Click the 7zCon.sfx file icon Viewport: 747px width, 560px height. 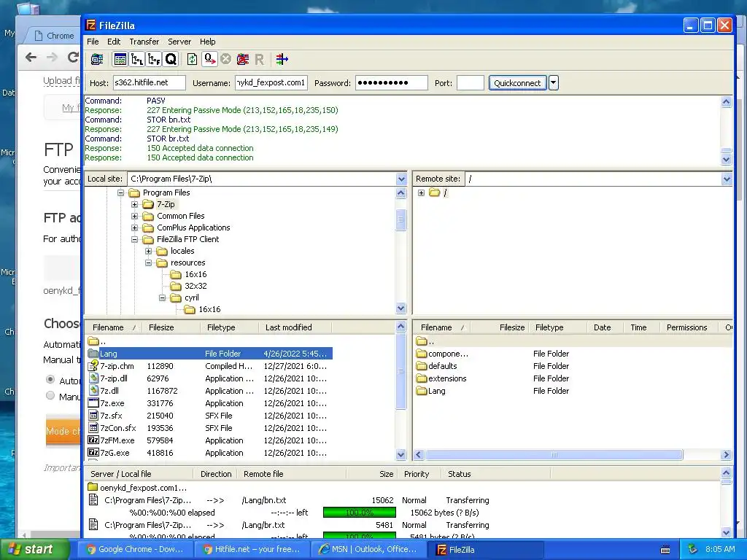tap(93, 427)
